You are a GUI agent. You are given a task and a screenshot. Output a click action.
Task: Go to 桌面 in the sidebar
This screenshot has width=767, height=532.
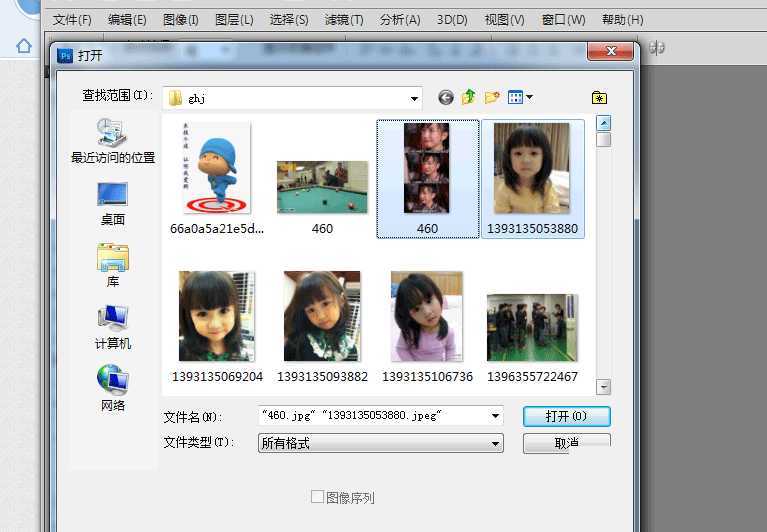click(x=112, y=204)
